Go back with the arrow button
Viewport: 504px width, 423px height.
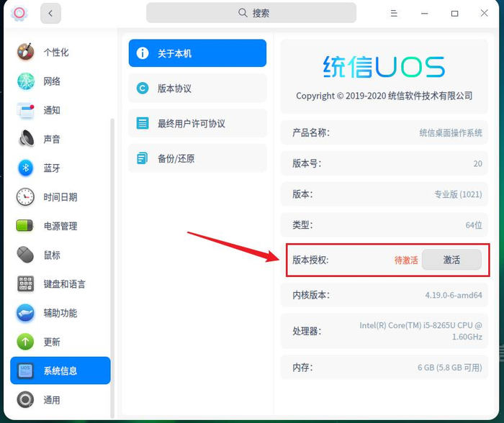point(50,13)
